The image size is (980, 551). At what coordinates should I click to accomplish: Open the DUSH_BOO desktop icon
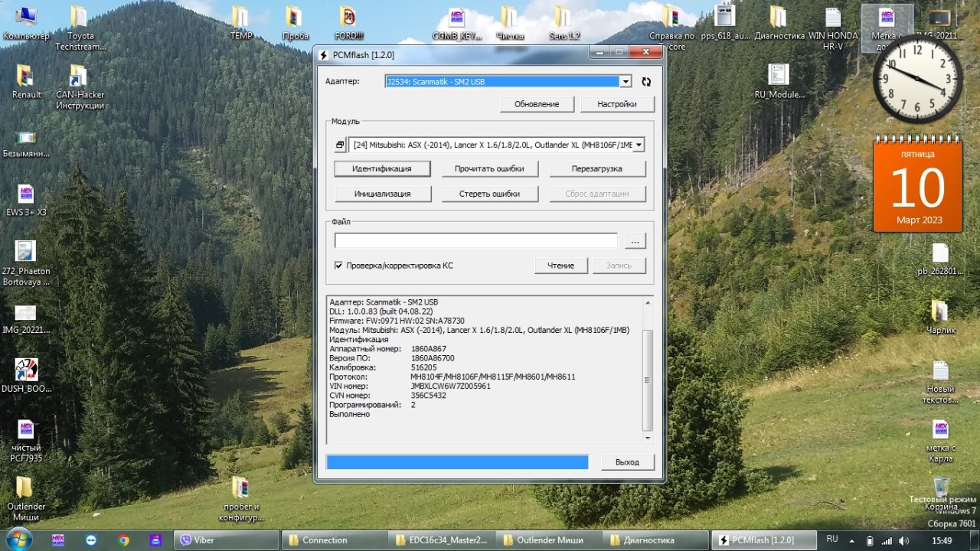pyautogui.click(x=25, y=371)
